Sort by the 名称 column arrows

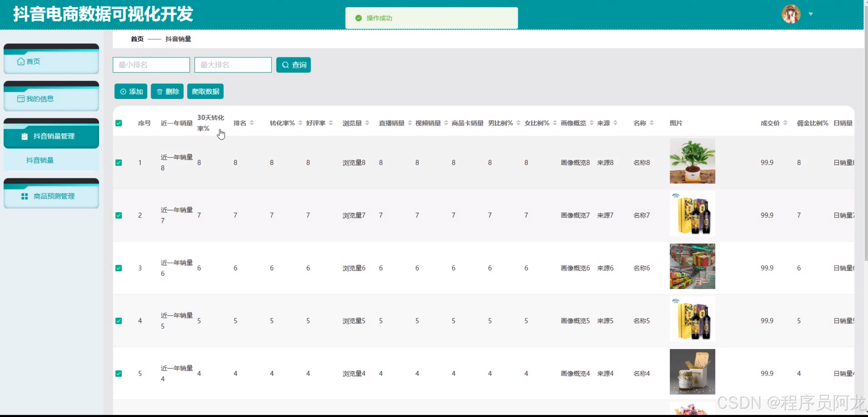652,123
